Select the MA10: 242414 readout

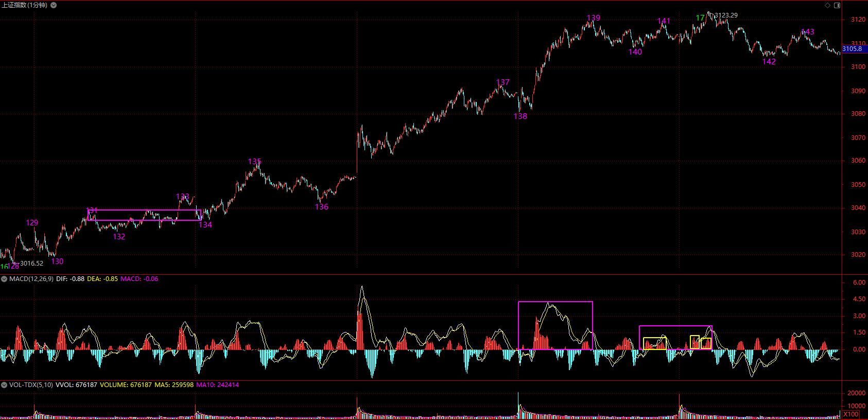tap(217, 385)
